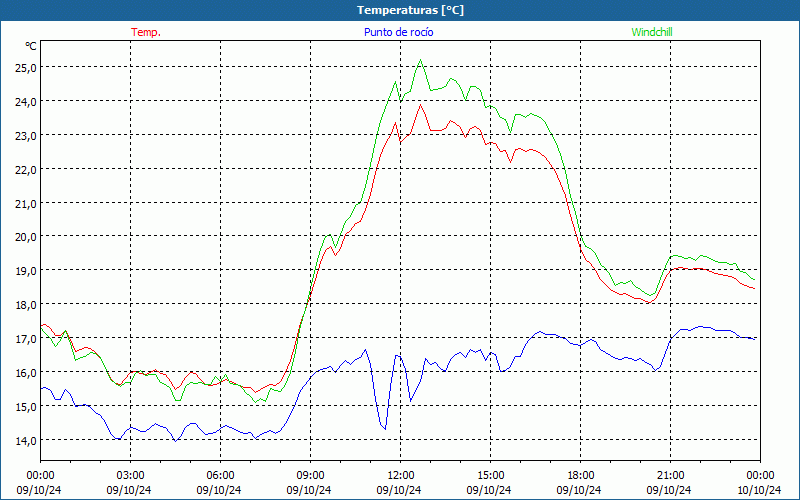This screenshot has width=800, height=500.
Task: Click the red Temp. peak near 12:40
Action: click(x=420, y=105)
